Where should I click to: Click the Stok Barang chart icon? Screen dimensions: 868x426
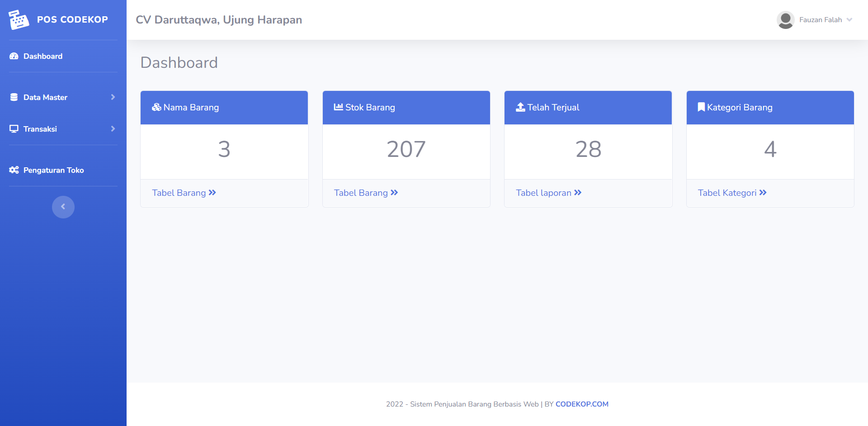point(338,107)
